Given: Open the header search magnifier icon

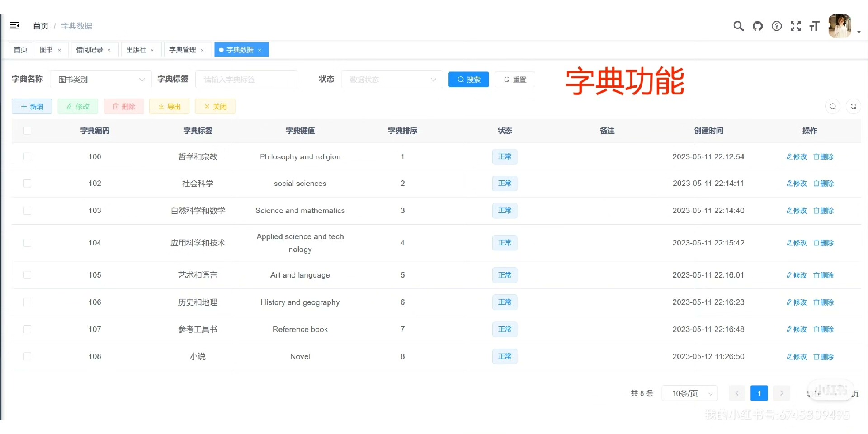Looking at the screenshot, I should 738,26.
